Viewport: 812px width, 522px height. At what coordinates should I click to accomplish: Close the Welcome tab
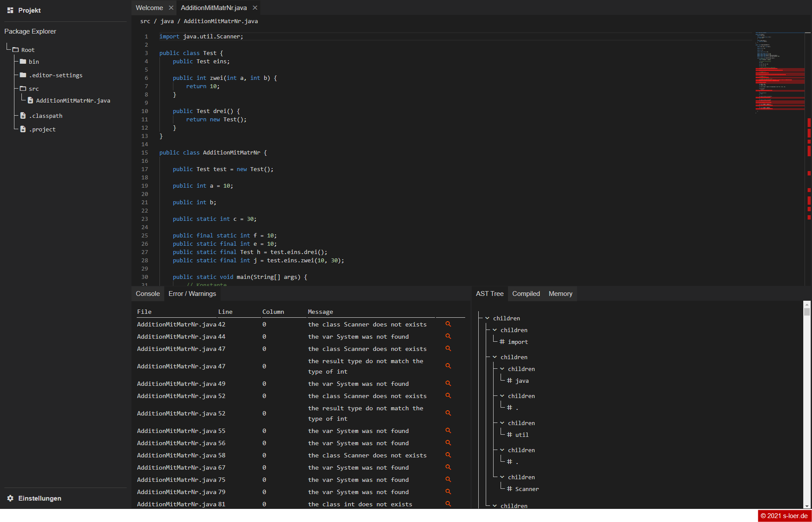(x=171, y=8)
